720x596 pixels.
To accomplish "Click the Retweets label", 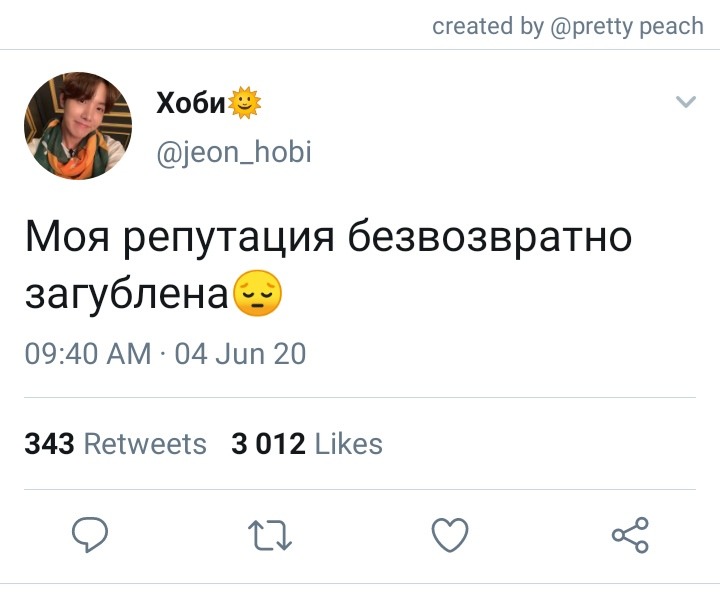I will (x=145, y=444).
